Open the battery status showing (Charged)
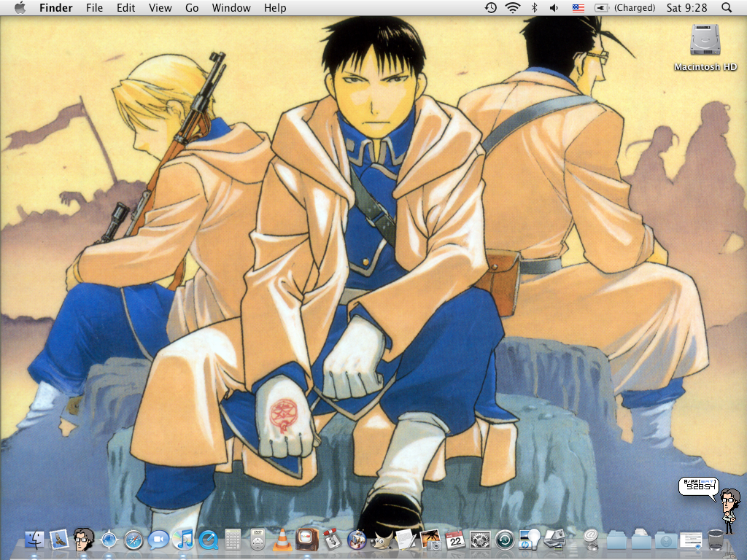The width and height of the screenshot is (747, 560). (624, 7)
